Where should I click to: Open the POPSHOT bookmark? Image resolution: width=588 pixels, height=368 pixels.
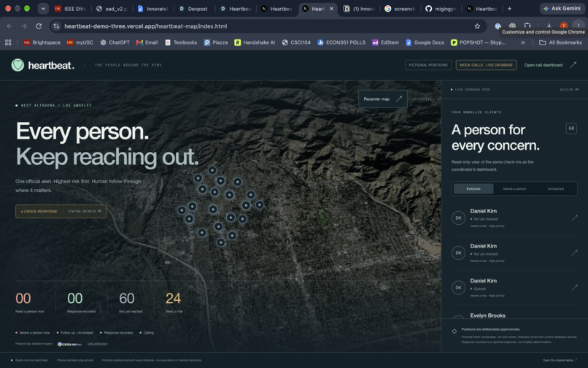point(478,42)
